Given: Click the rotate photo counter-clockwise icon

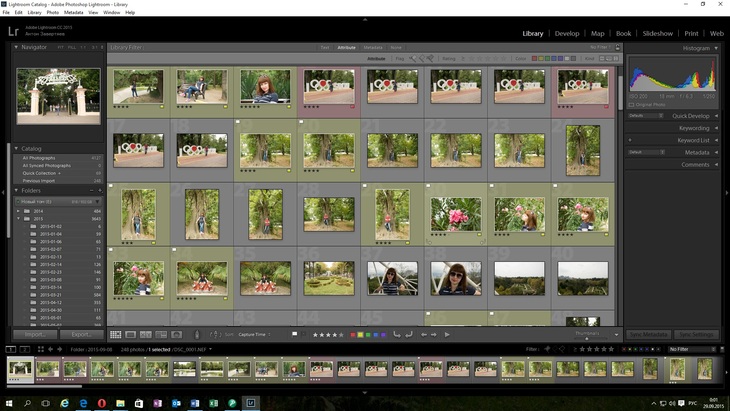Looking at the screenshot, I should (397, 334).
